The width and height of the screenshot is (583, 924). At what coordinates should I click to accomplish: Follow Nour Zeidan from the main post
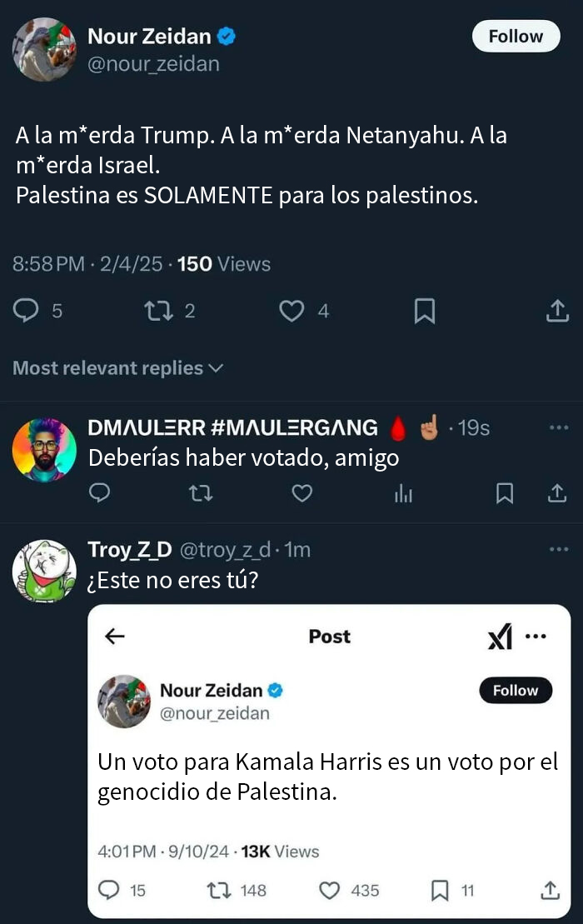(x=516, y=36)
